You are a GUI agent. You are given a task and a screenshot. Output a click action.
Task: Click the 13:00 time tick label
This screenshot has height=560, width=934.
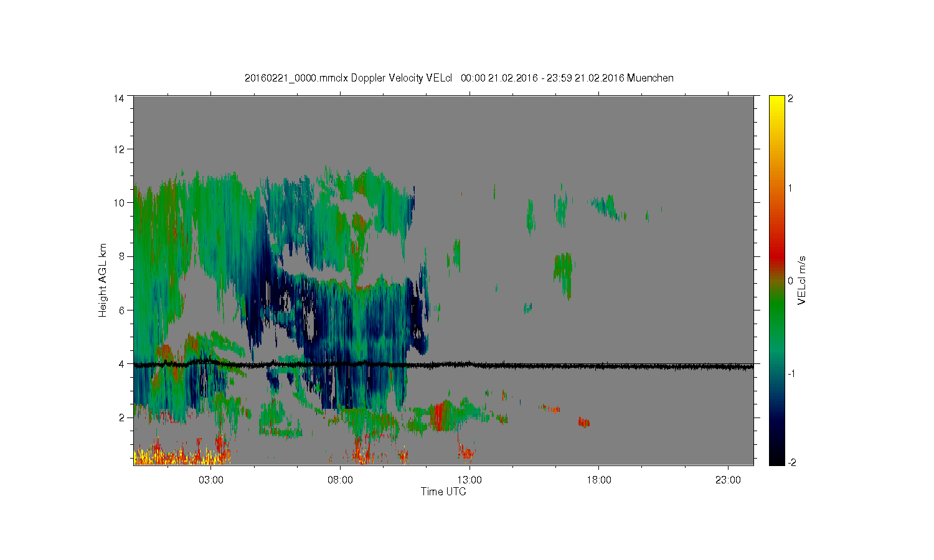pos(469,480)
